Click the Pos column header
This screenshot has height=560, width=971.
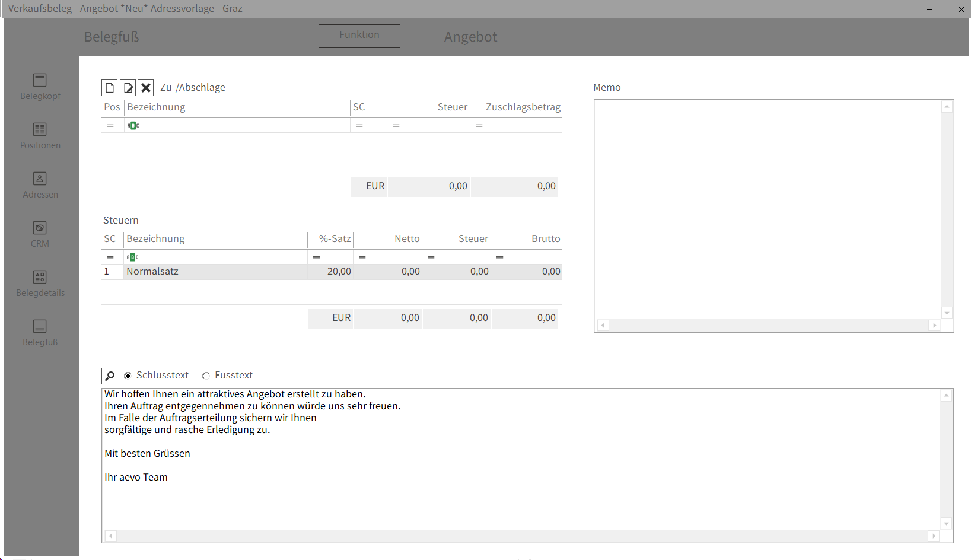coord(112,107)
